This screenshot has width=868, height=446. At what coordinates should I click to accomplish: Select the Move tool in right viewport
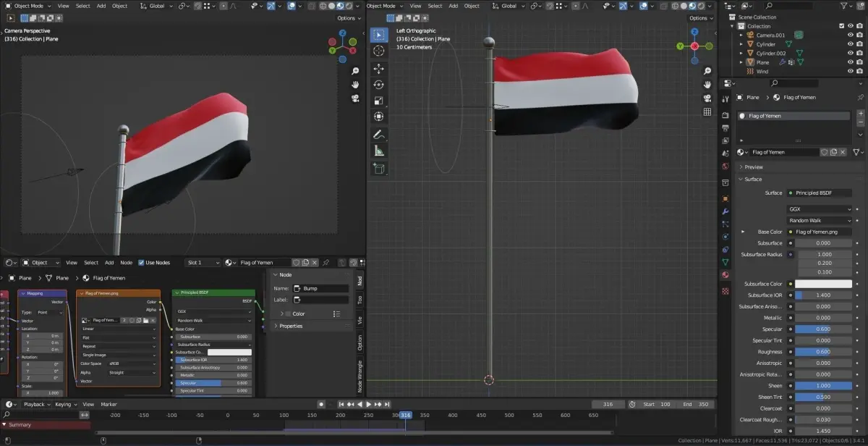379,69
